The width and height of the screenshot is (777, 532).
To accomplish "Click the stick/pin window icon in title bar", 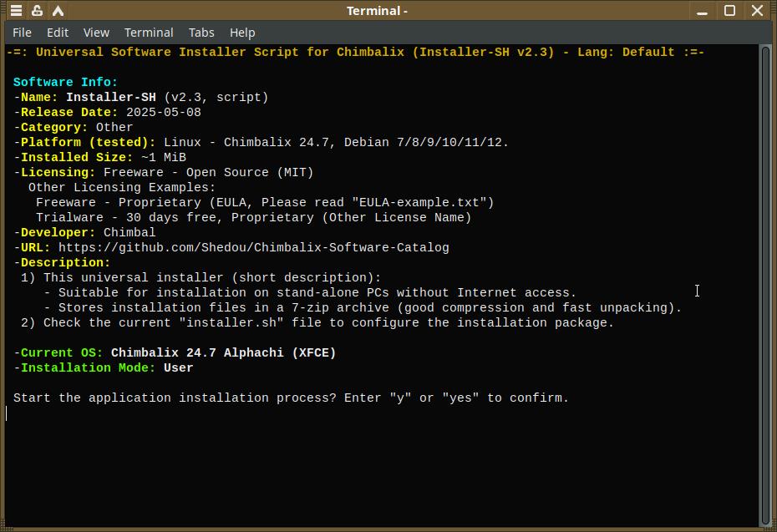I will 37,11.
